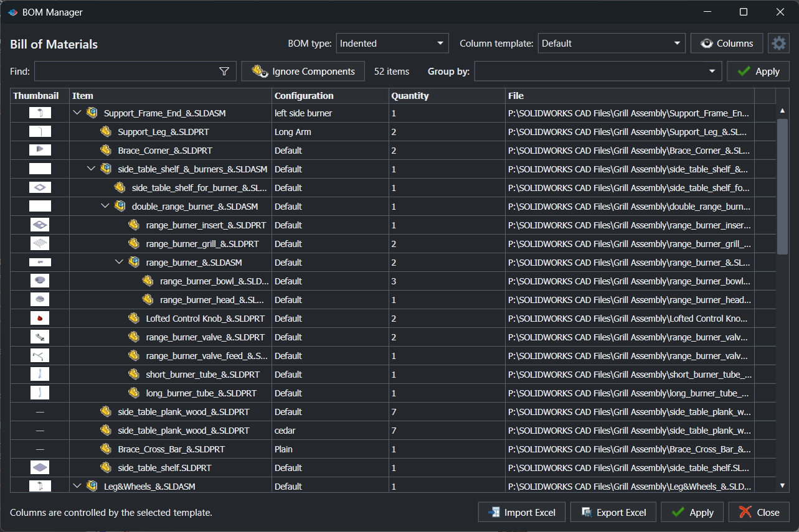Close the dialog with the Close button
Screen dimensions: 799x532
759,513
